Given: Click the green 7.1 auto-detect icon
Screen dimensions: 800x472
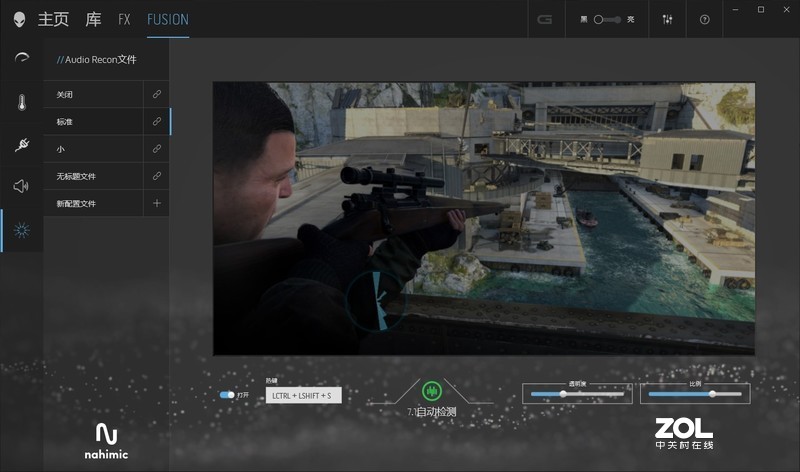Looking at the screenshot, I should coord(432,391).
